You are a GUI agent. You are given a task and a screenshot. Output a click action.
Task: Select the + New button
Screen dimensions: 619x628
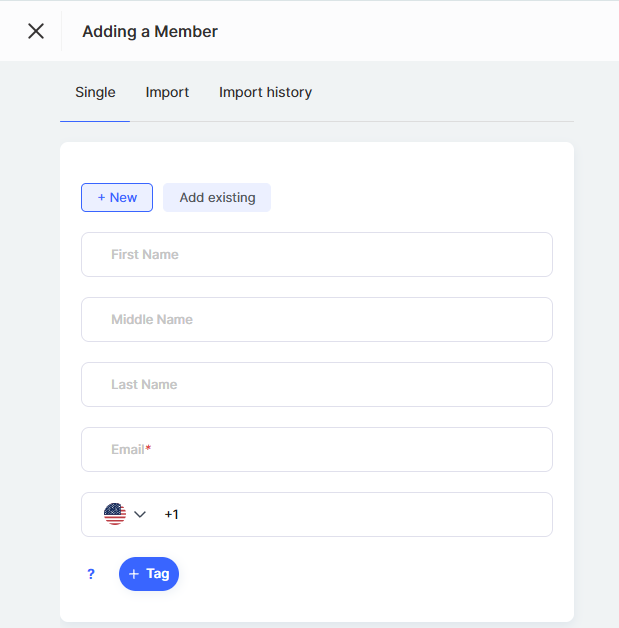coord(117,197)
